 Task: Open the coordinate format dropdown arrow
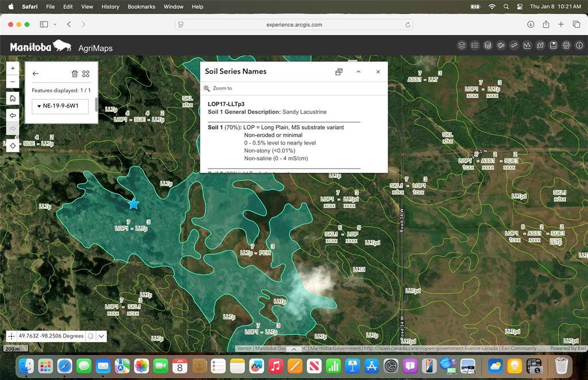pyautogui.click(x=102, y=336)
